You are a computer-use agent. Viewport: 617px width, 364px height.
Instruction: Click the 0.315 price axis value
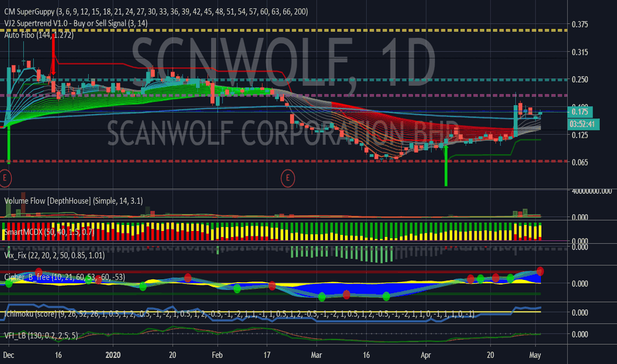coord(580,52)
